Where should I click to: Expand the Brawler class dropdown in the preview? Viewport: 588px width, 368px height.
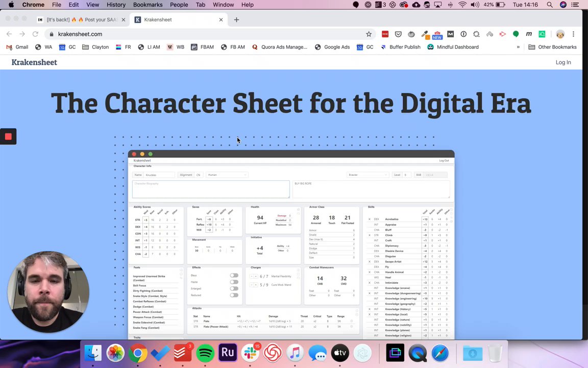(x=367, y=175)
